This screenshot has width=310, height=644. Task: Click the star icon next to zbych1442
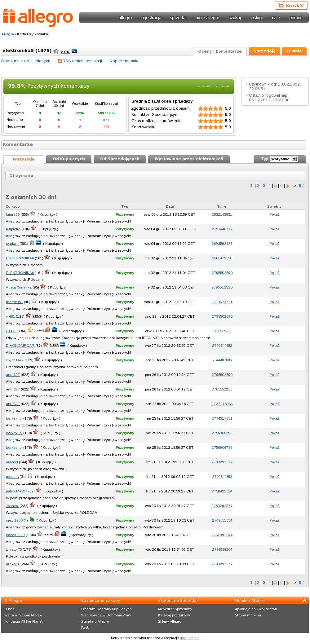pos(37,359)
